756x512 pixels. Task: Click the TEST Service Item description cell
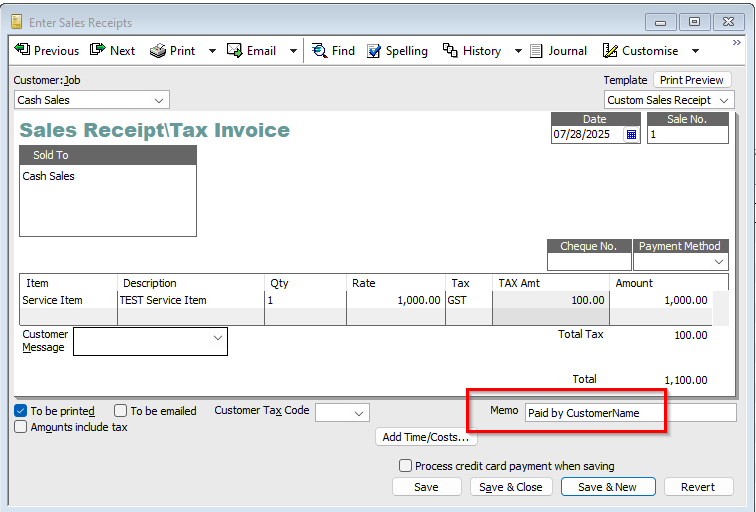191,300
